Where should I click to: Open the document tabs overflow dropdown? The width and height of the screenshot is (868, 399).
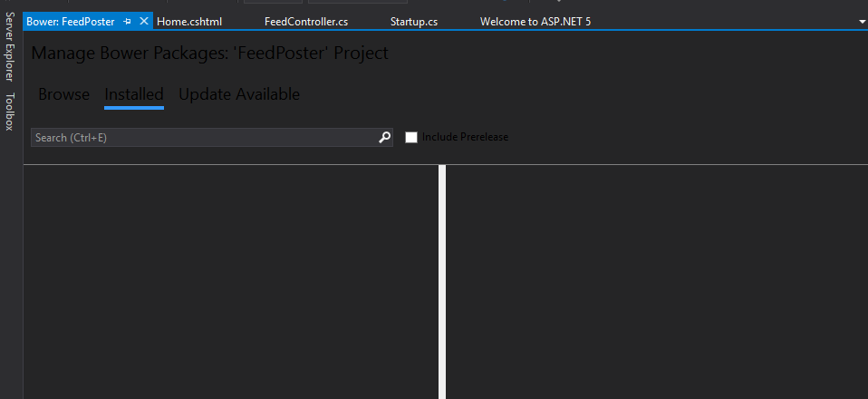point(862,21)
